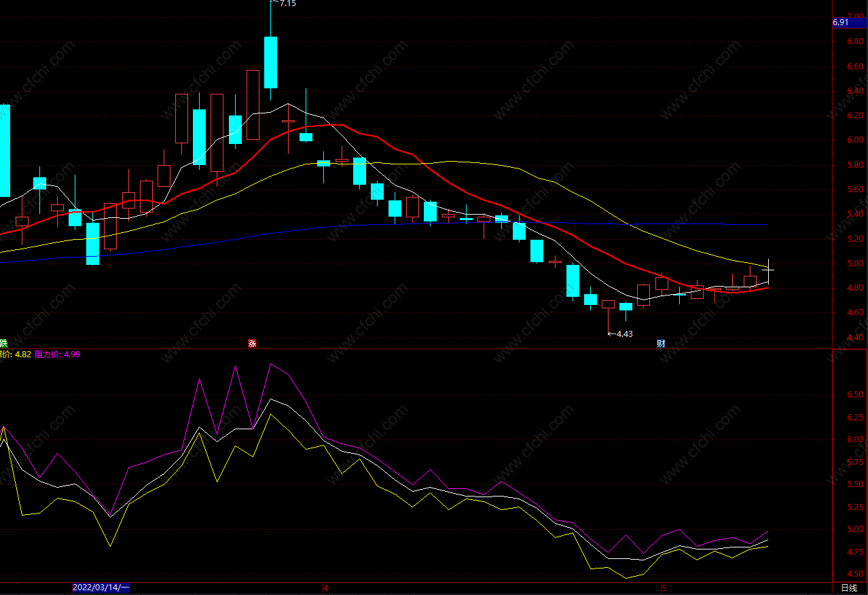Click the month 5 marker on time axis

tap(664, 588)
